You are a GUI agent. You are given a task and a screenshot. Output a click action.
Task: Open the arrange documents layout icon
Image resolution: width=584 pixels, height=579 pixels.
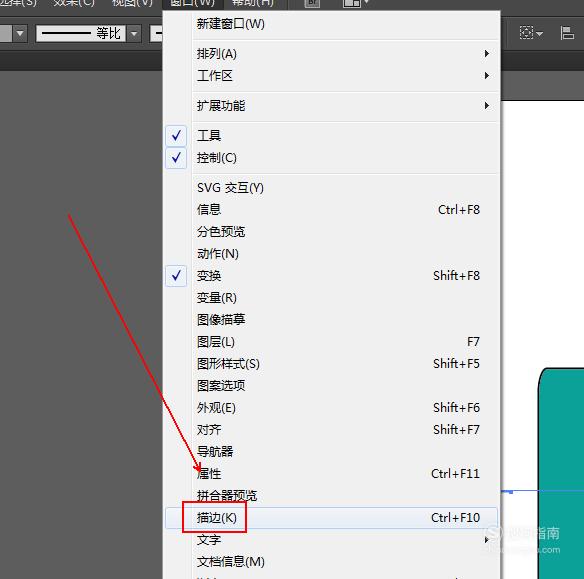click(x=355, y=3)
